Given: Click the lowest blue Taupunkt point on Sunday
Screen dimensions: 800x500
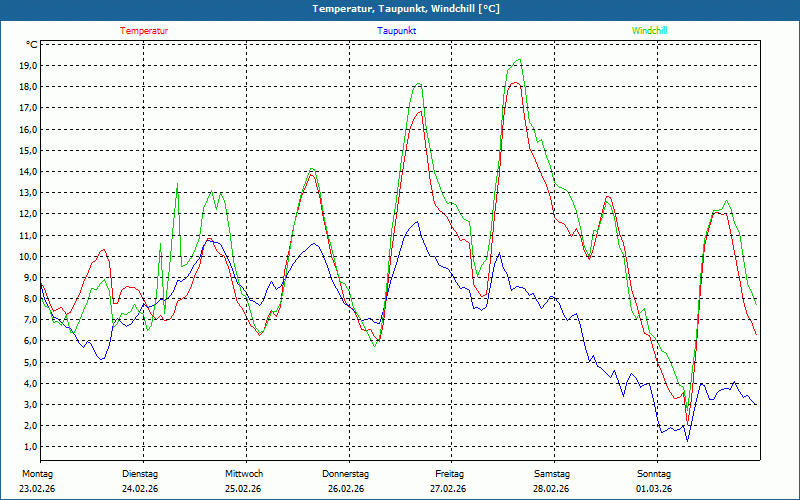Looking at the screenshot, I should coord(687,440).
